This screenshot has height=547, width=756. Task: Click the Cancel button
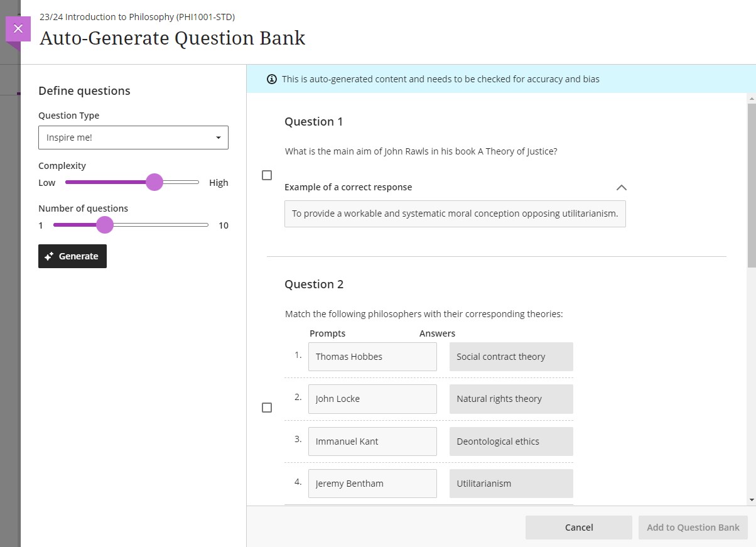point(578,528)
